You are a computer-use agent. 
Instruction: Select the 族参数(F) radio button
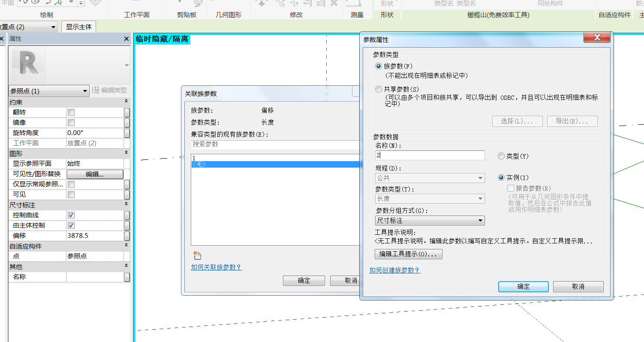[x=379, y=66]
